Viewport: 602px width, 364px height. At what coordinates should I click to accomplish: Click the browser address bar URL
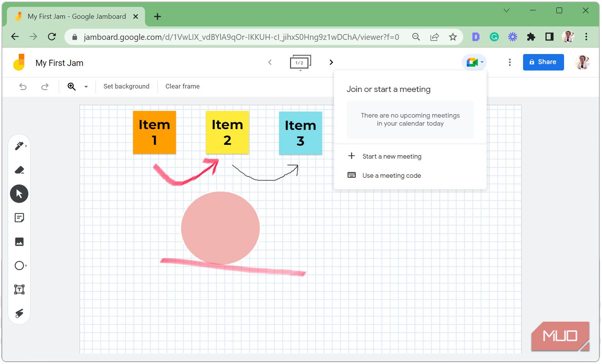click(241, 37)
